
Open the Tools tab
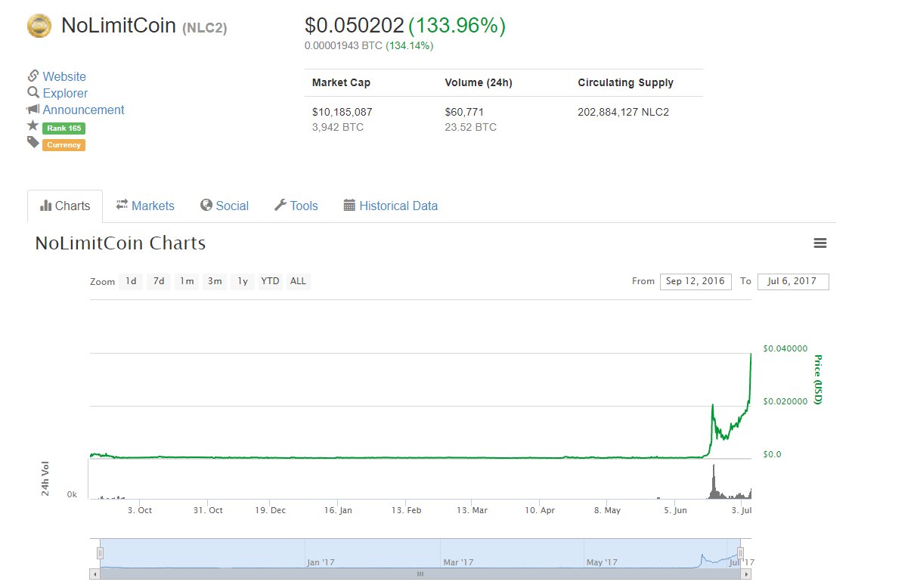[296, 206]
